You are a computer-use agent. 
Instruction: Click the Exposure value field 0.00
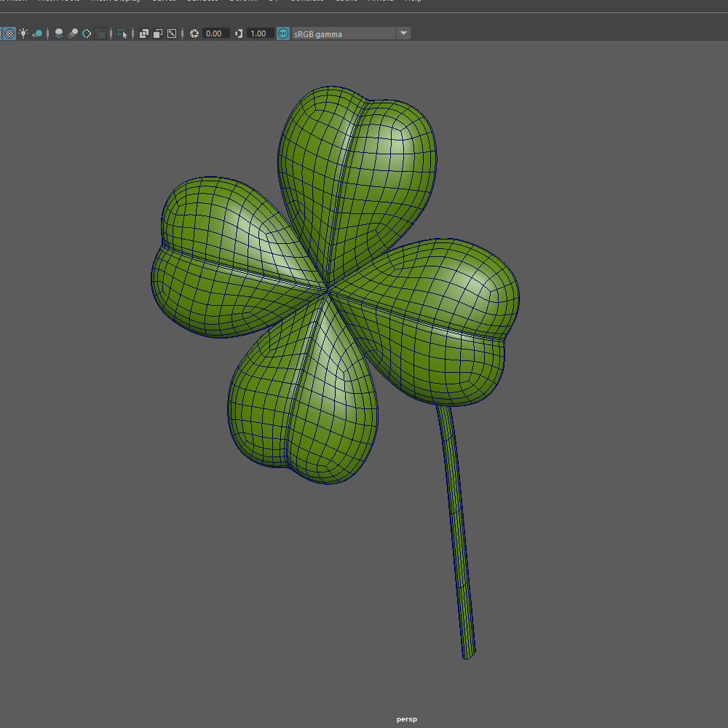coord(216,33)
